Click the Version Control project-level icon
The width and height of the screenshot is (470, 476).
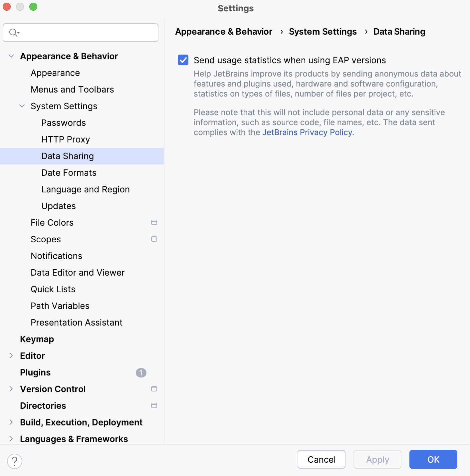(154, 389)
